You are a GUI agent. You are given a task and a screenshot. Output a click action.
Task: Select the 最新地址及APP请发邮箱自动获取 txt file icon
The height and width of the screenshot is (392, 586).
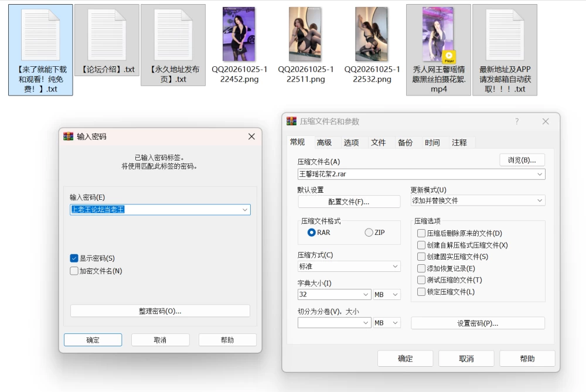[505, 35]
